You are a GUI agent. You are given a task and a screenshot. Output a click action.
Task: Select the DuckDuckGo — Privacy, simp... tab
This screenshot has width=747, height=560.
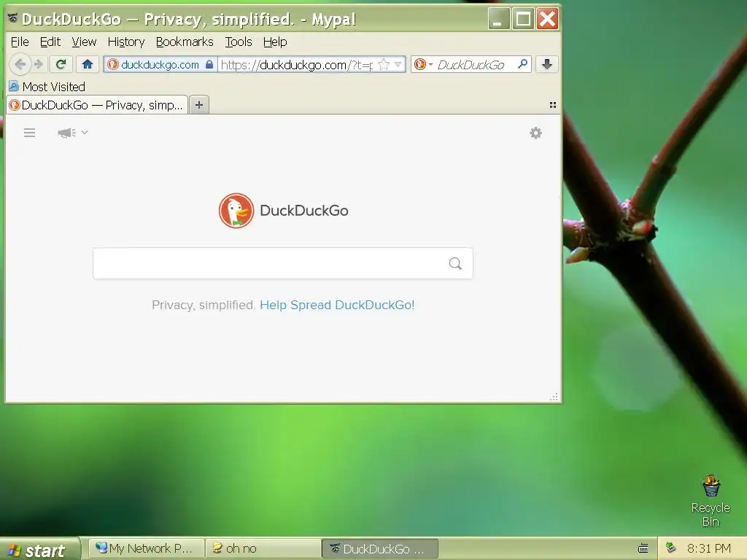coord(97,105)
